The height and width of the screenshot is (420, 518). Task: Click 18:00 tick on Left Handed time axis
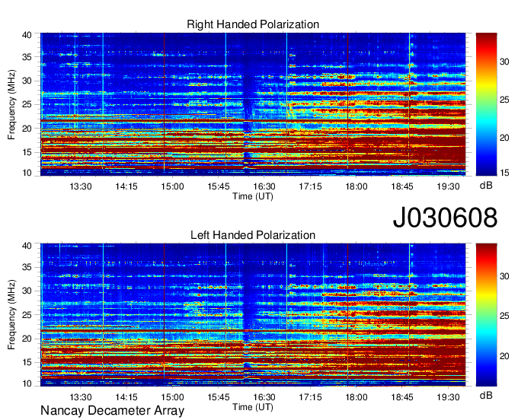click(x=357, y=397)
